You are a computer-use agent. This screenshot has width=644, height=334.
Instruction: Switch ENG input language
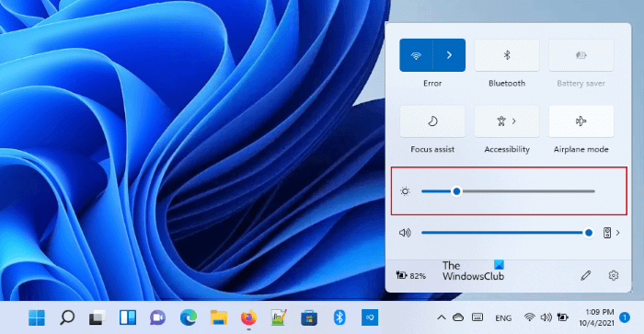pyautogui.click(x=503, y=318)
